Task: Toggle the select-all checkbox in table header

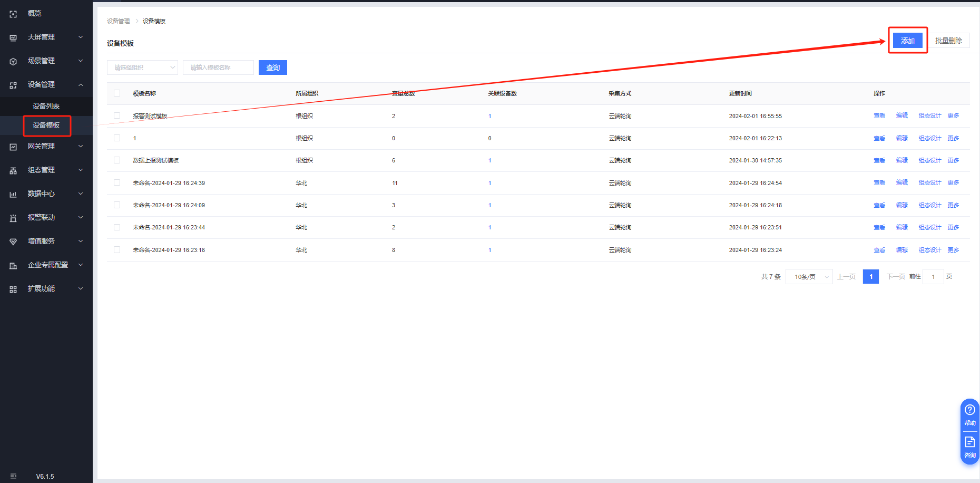Action: [117, 93]
